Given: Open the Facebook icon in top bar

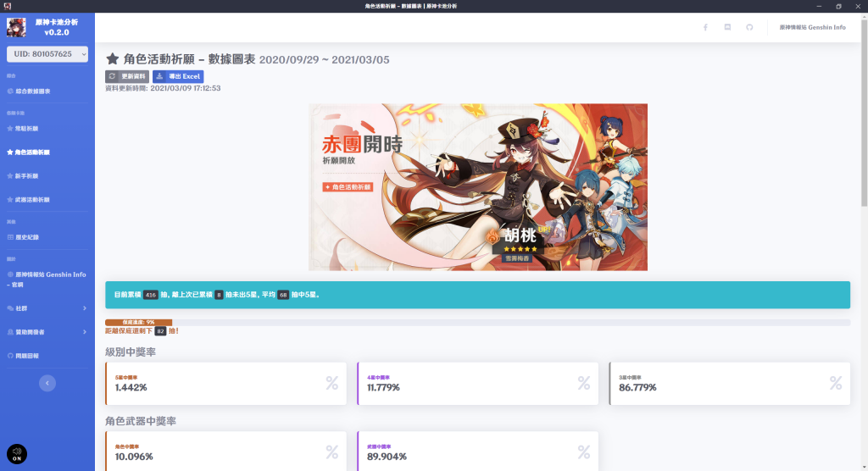Looking at the screenshot, I should click(x=705, y=27).
